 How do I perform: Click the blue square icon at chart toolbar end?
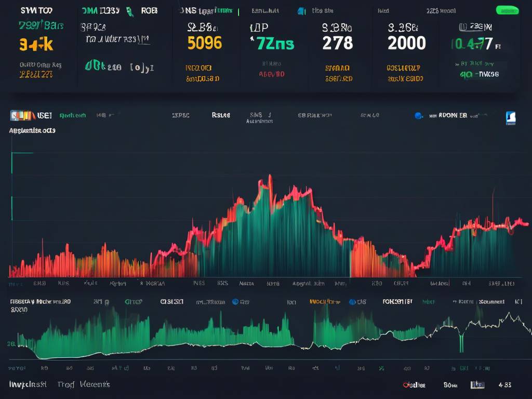point(511,118)
